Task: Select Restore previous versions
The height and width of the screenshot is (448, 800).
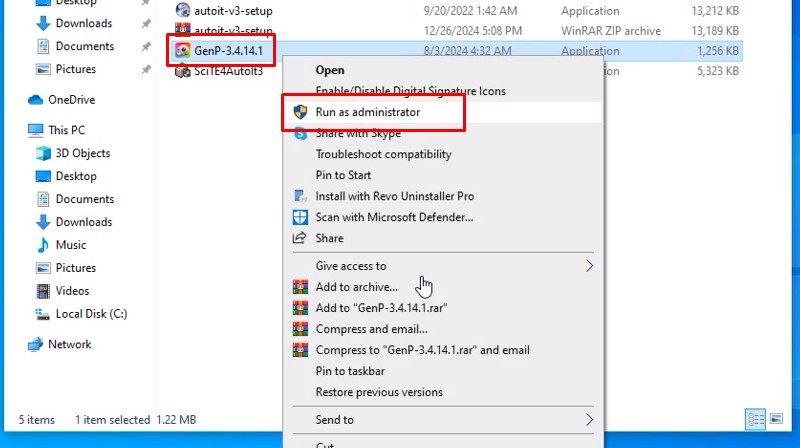Action: point(379,392)
